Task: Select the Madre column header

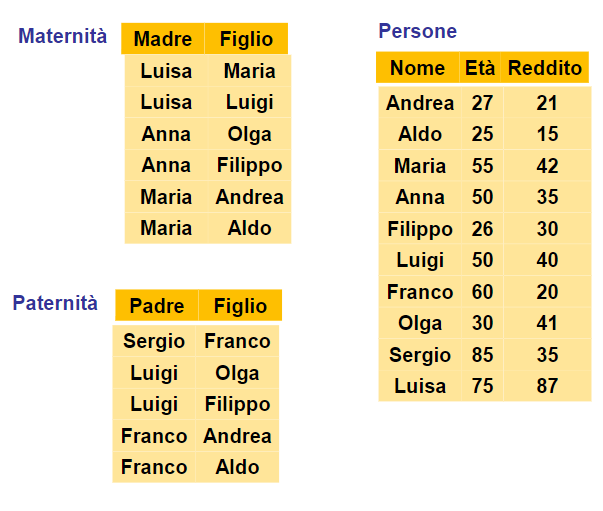Action: [163, 39]
